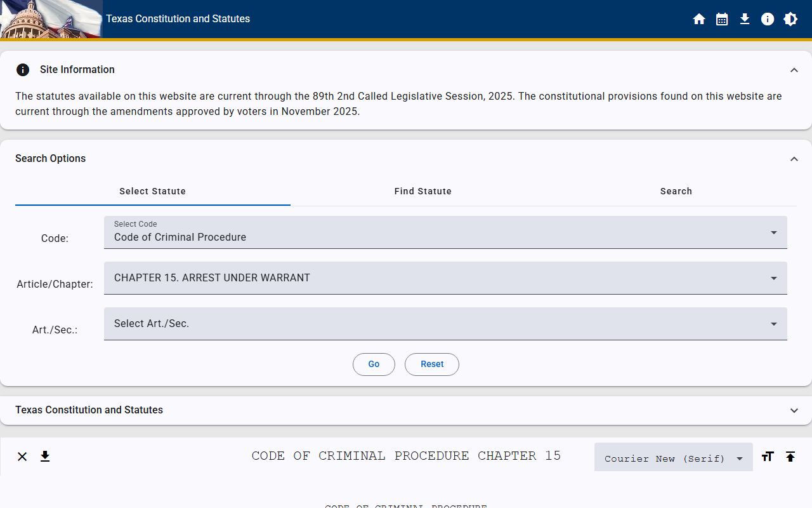Toggle theme brightness icon
Image resolution: width=812 pixels, height=508 pixels.
tap(790, 19)
